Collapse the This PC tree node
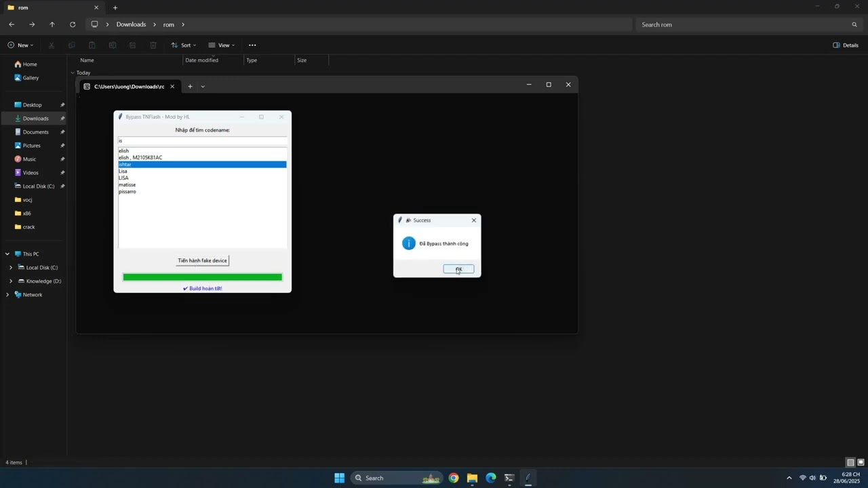868x488 pixels. [7, 254]
